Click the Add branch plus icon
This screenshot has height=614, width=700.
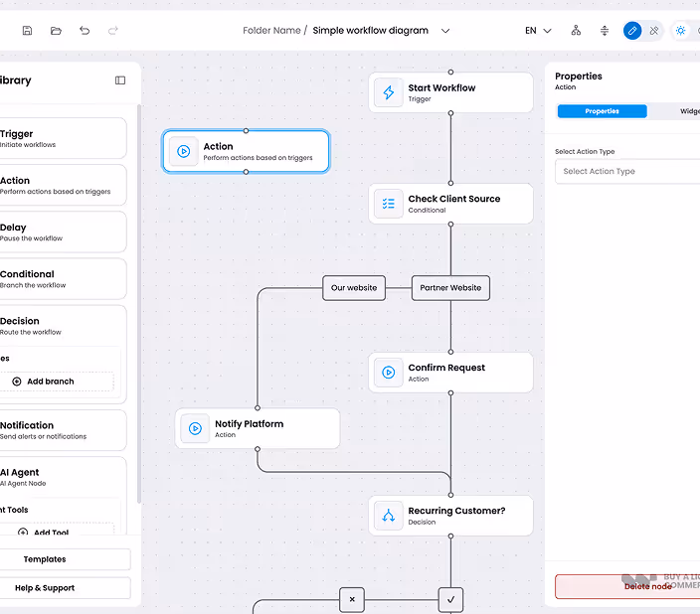[17, 382]
